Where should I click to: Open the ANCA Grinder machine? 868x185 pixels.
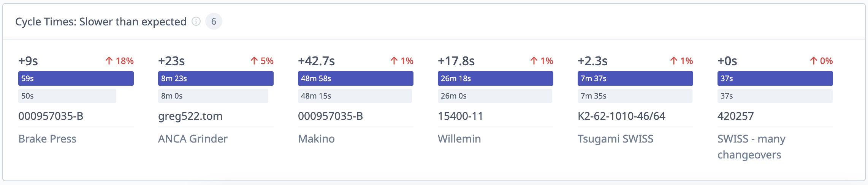point(193,139)
